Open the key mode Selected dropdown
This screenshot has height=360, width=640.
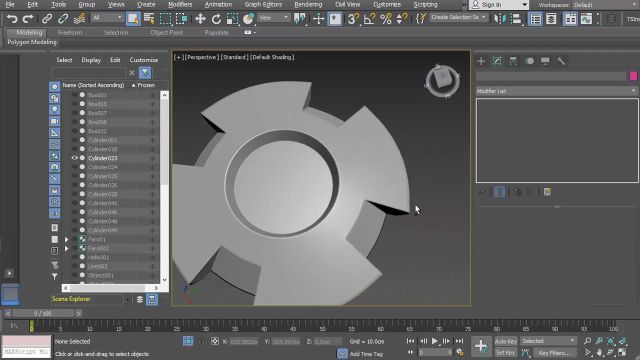pos(548,341)
